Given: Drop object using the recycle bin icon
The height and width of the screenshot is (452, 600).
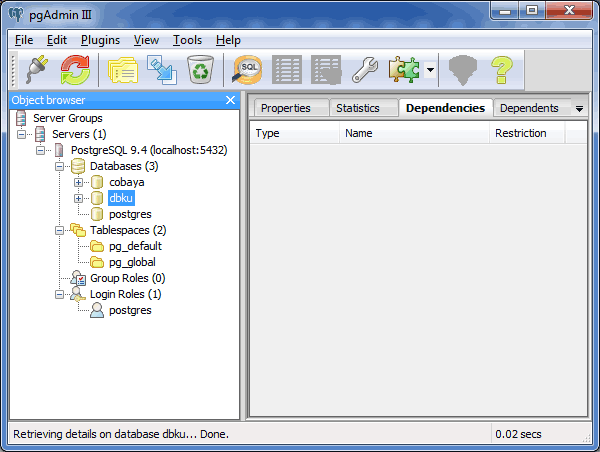Looking at the screenshot, I should pos(200,70).
